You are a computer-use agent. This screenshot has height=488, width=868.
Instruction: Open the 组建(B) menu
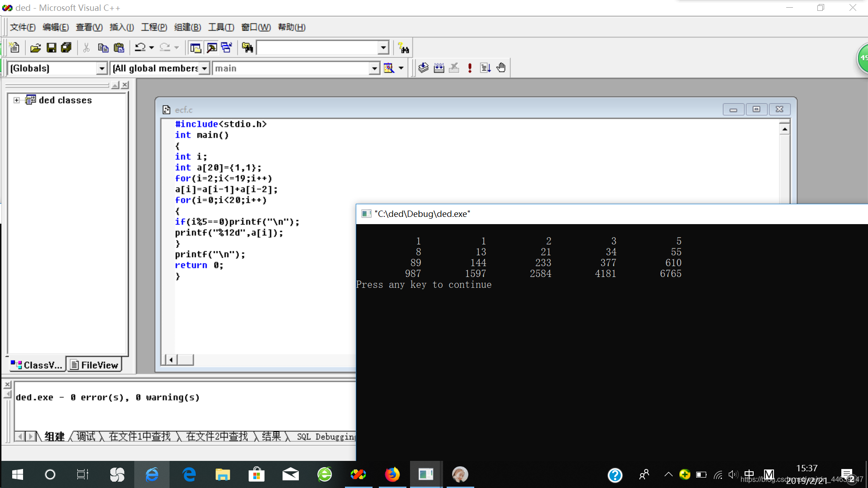click(188, 27)
